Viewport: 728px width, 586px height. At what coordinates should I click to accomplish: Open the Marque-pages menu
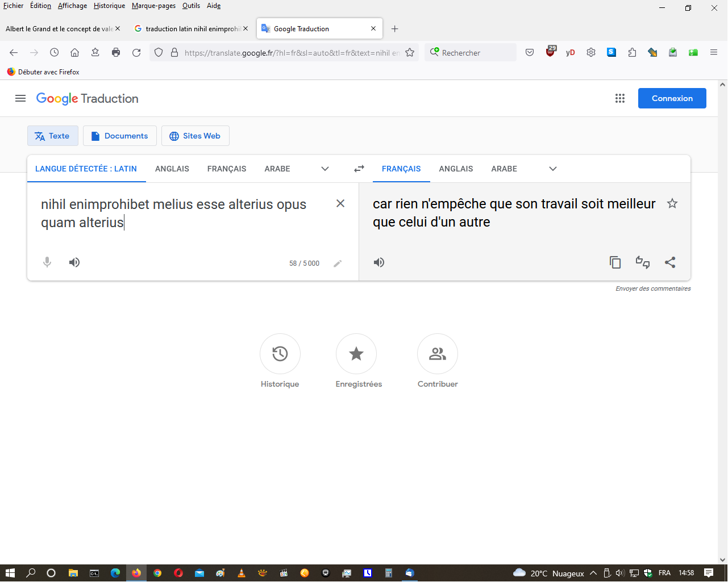coord(153,6)
